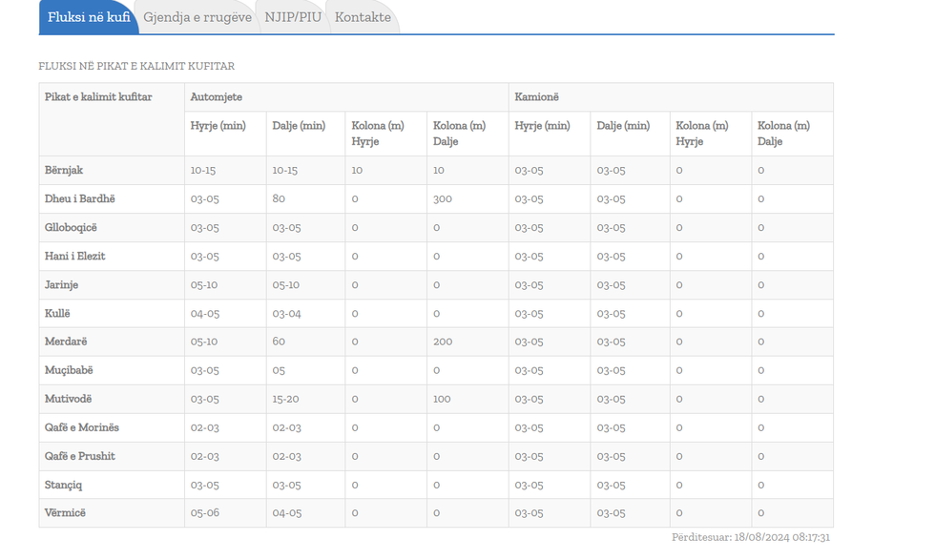The width and height of the screenshot is (935, 560).
Task: Select the Vërmicë border crossing name
Action: coord(65,513)
